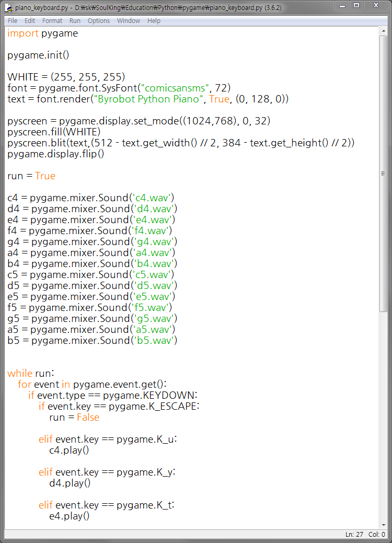Viewport: 392px width, 543px height.
Task: Click the 'e5.wav' string
Action: (153, 297)
